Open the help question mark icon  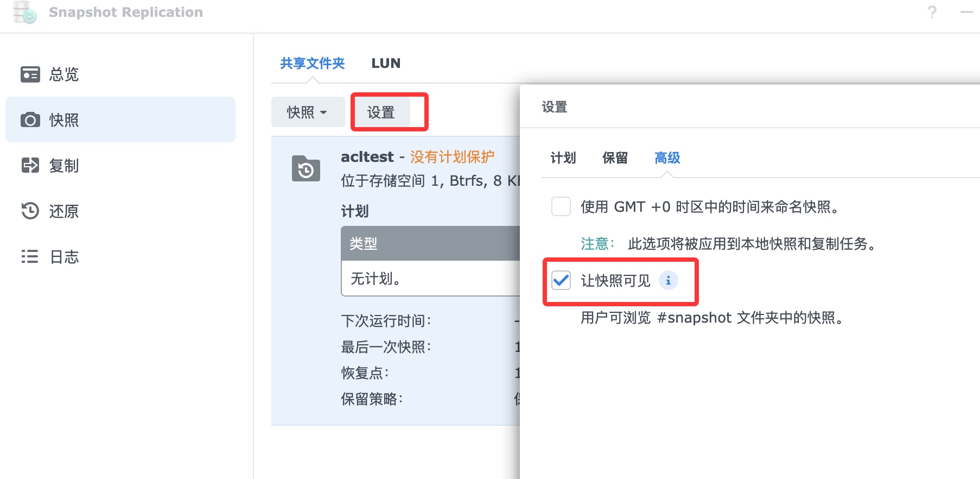[x=932, y=12]
